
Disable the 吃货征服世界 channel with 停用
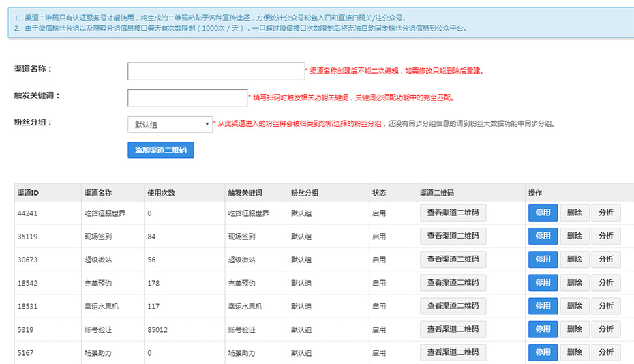(x=543, y=213)
